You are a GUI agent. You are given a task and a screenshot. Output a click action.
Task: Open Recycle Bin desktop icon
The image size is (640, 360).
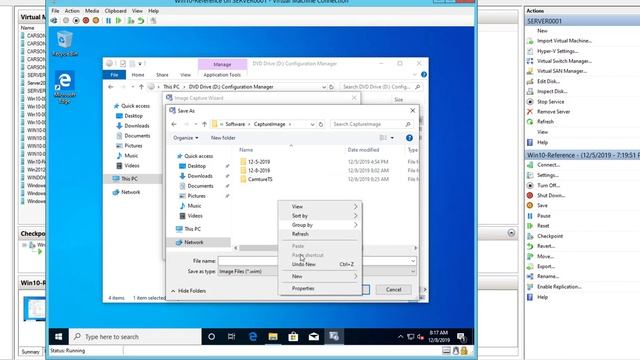point(65,44)
